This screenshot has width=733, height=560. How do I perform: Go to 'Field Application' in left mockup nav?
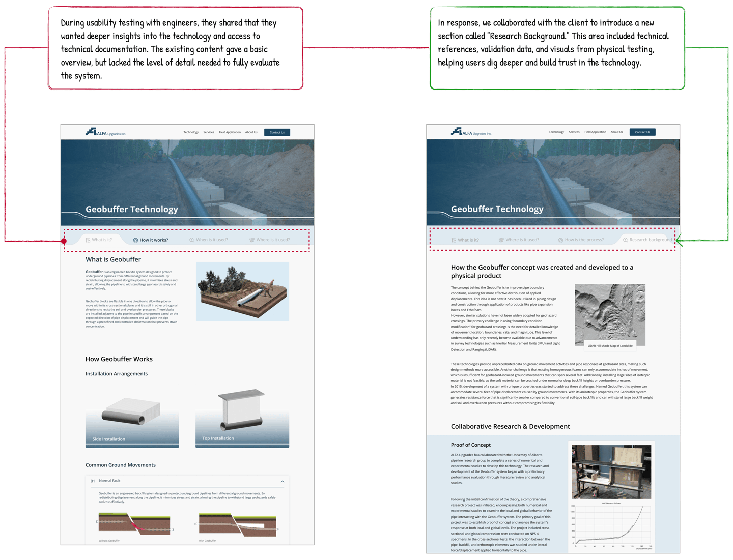tap(230, 132)
